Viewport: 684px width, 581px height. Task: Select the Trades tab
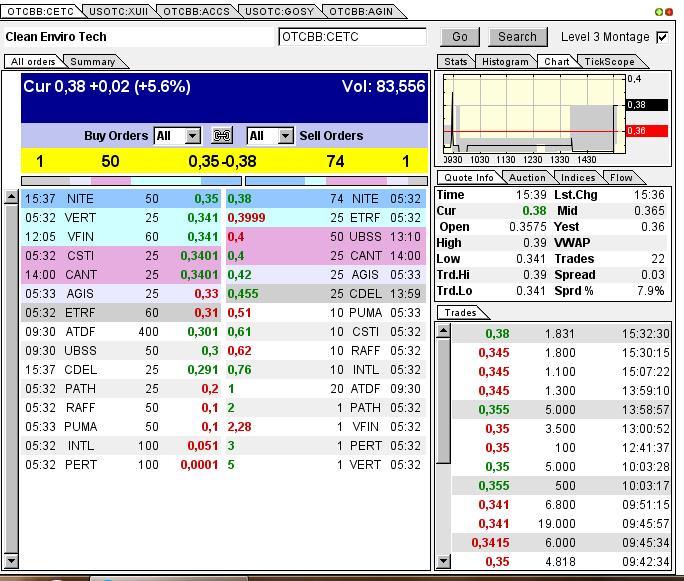click(461, 313)
